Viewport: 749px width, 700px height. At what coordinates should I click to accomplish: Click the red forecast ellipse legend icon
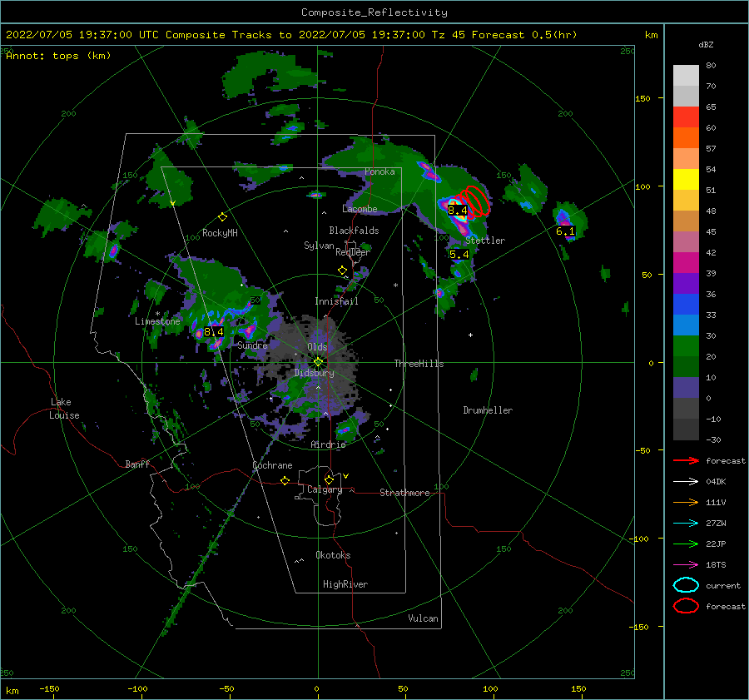686,606
